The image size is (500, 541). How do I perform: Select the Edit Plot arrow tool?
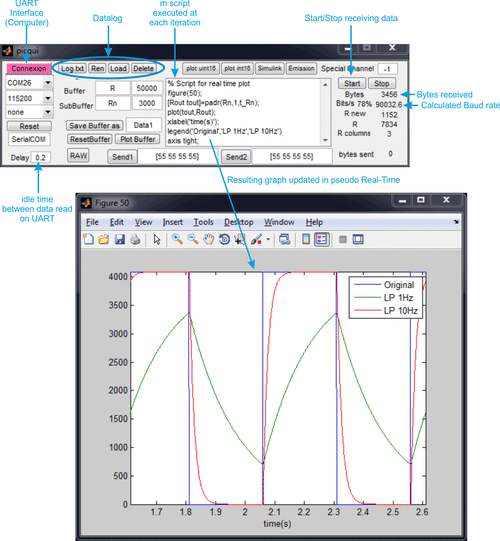coord(157,239)
